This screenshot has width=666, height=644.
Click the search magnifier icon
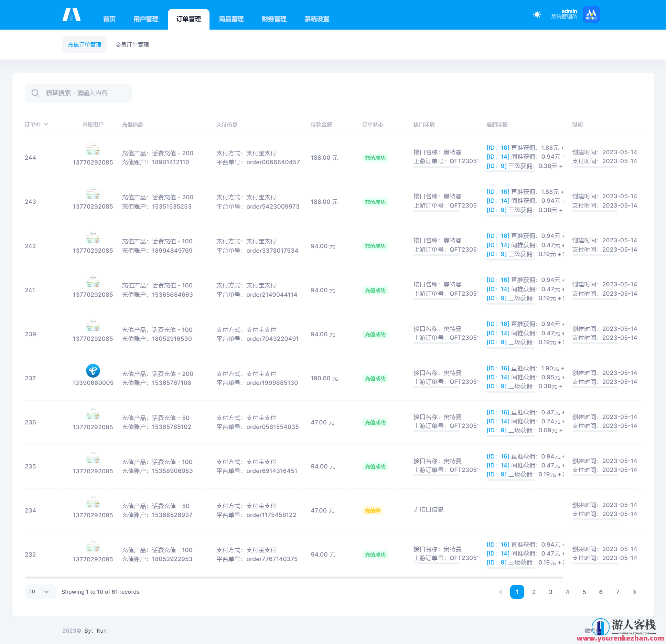tap(35, 93)
